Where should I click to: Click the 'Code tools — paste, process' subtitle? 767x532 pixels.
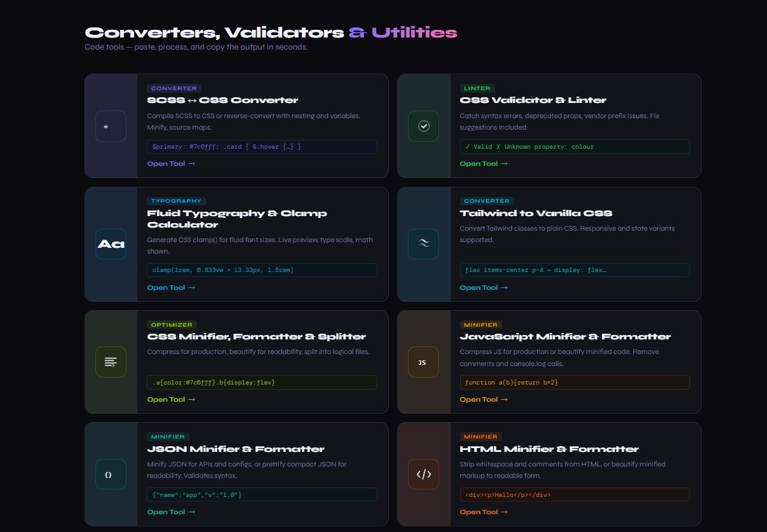click(196, 47)
